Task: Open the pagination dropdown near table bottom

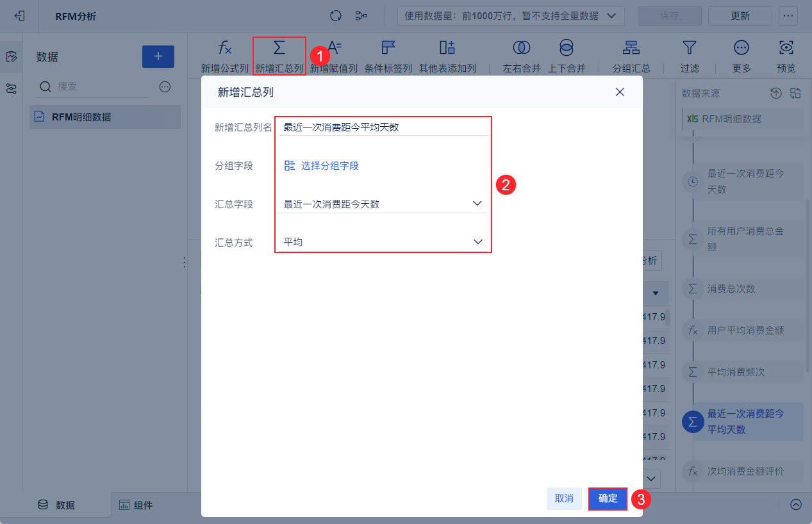Action: click(652, 478)
